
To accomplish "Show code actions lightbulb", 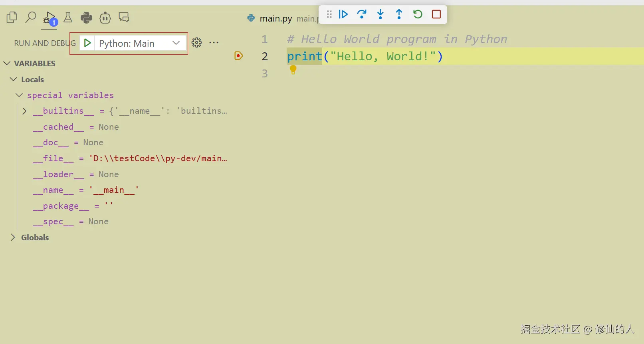I will click(293, 70).
